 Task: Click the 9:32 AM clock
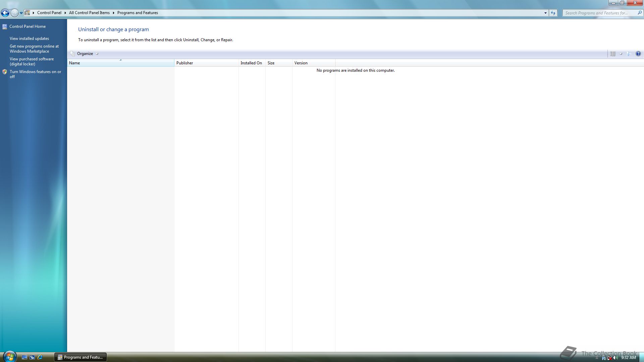[629, 358]
